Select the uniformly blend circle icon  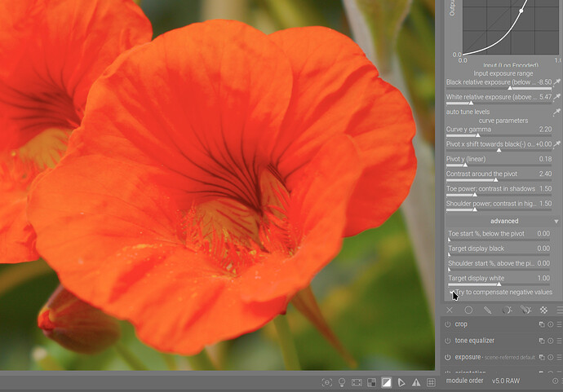click(468, 310)
